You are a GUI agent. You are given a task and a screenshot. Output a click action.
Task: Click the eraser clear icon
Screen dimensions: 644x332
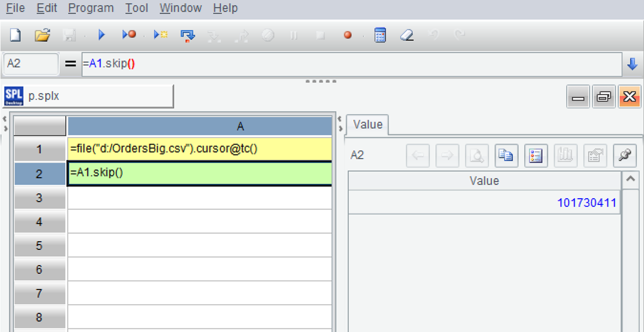point(406,36)
